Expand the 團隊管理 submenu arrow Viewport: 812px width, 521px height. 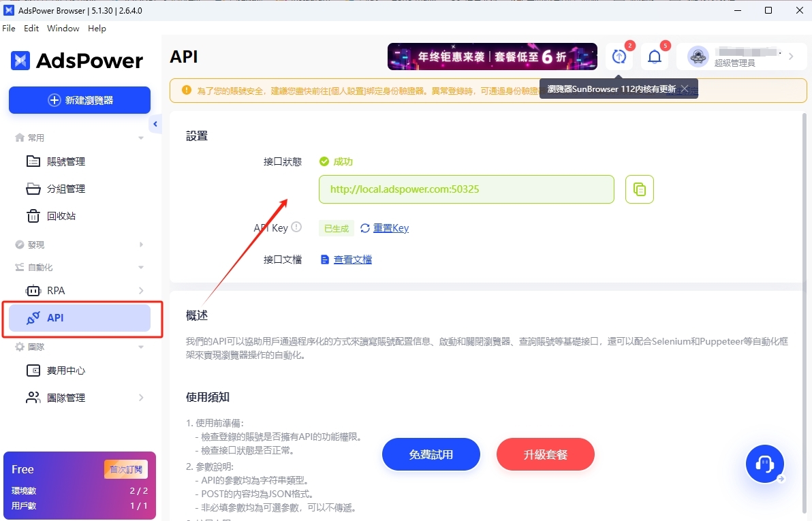point(141,398)
